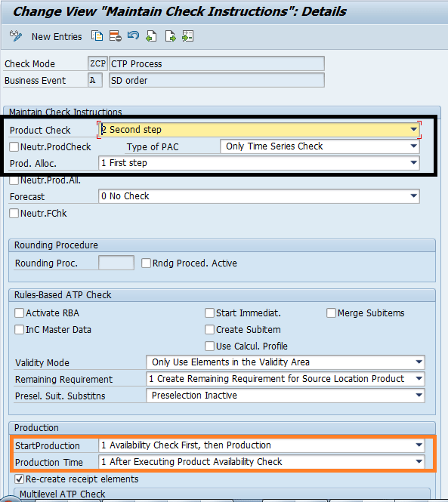Enable Rndg Proced. Active checkbox

pyautogui.click(x=146, y=263)
